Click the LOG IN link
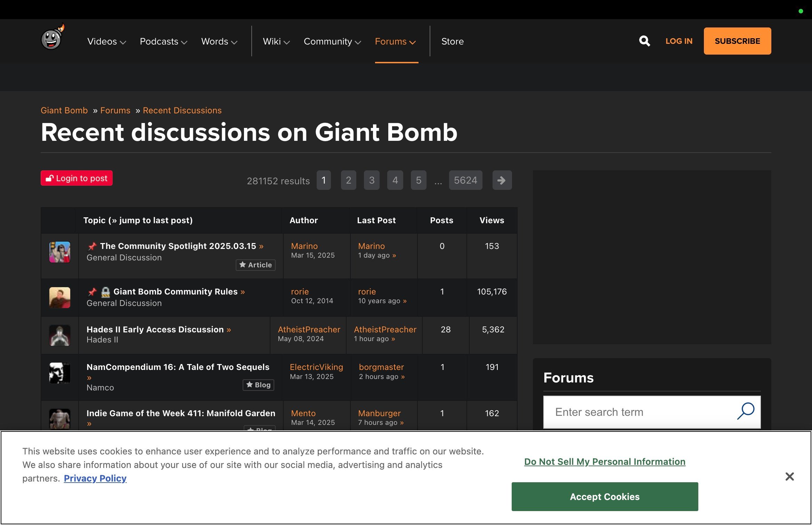The width and height of the screenshot is (812, 525). click(679, 41)
